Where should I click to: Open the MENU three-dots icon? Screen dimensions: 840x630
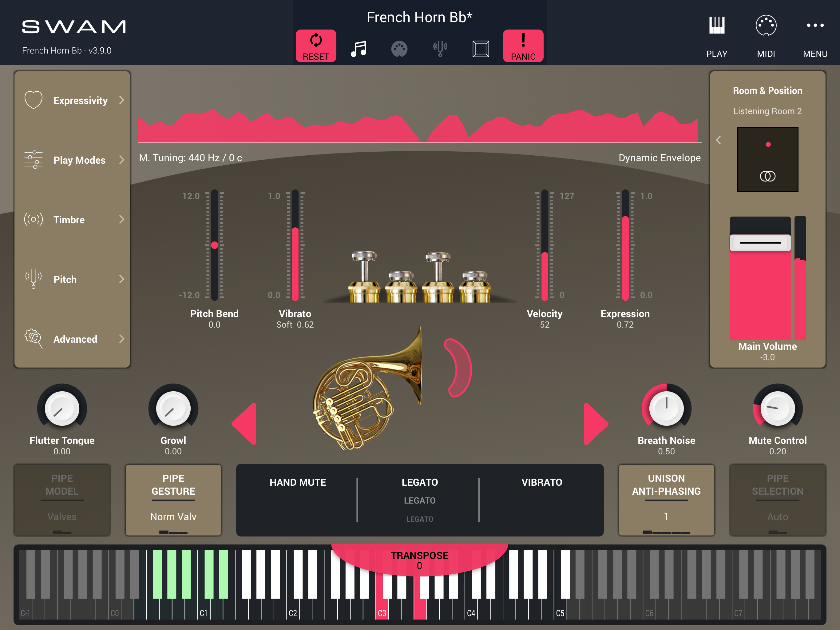[815, 26]
